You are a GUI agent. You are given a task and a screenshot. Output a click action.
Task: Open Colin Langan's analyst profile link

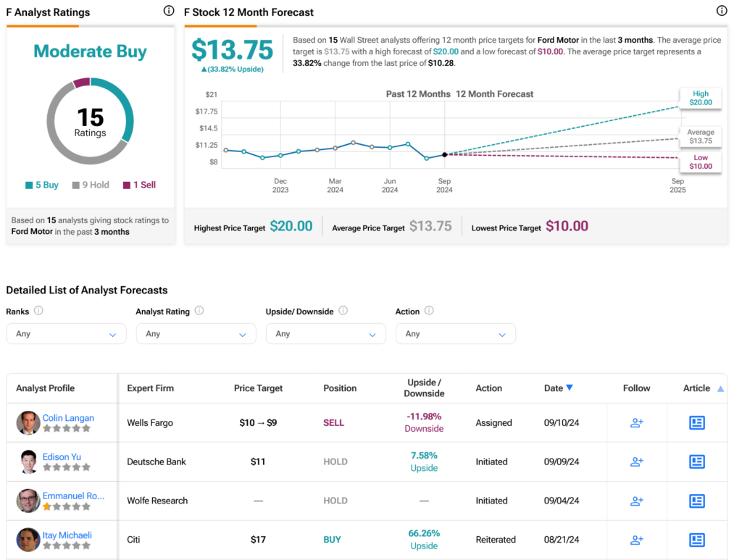[x=68, y=418]
